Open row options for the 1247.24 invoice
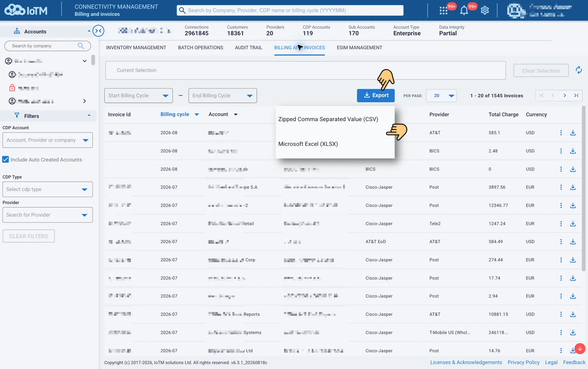 point(561,223)
